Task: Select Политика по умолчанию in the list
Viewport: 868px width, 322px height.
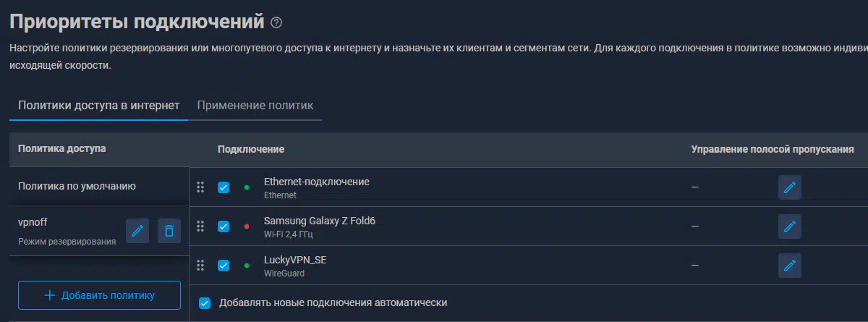Action: [x=100, y=187]
